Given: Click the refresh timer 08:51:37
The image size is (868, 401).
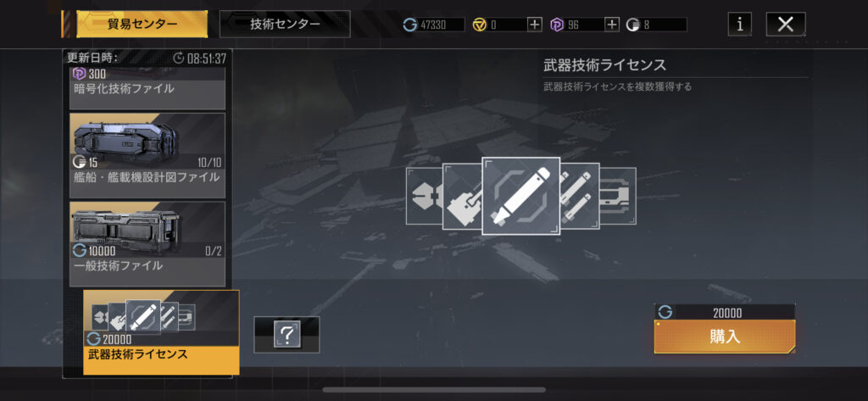Looking at the screenshot, I should 199,58.
